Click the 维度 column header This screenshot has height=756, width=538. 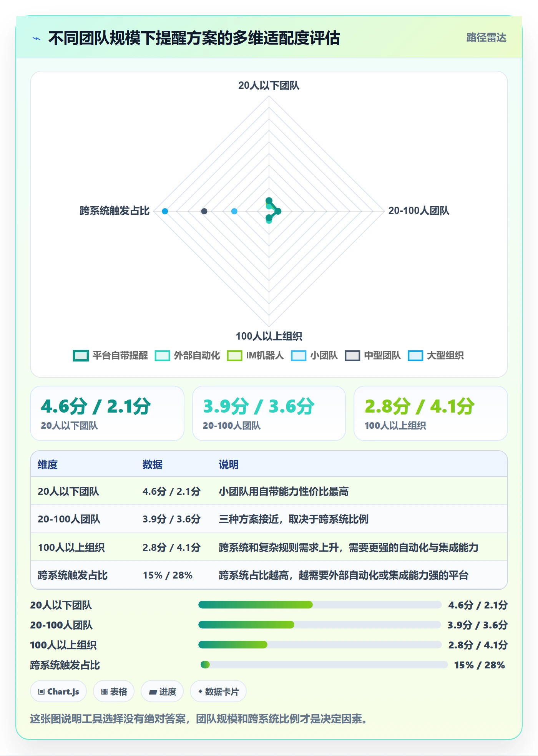coord(48,464)
